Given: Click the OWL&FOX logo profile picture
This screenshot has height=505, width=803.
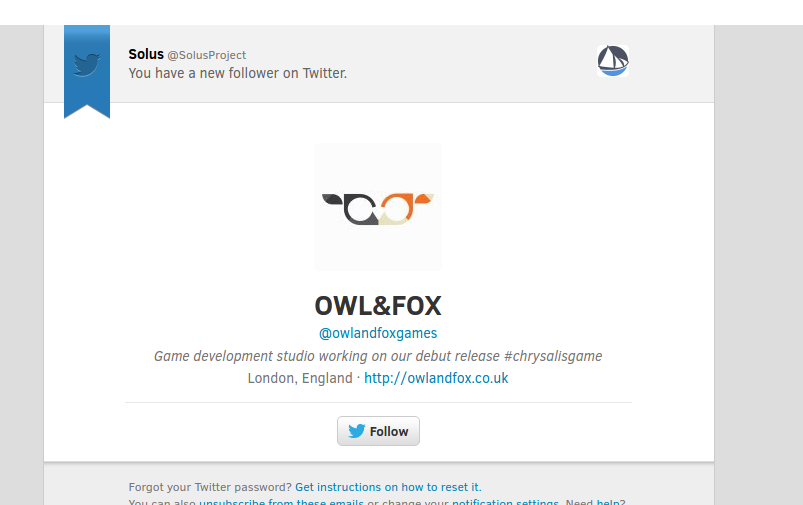Looking at the screenshot, I should point(378,207).
